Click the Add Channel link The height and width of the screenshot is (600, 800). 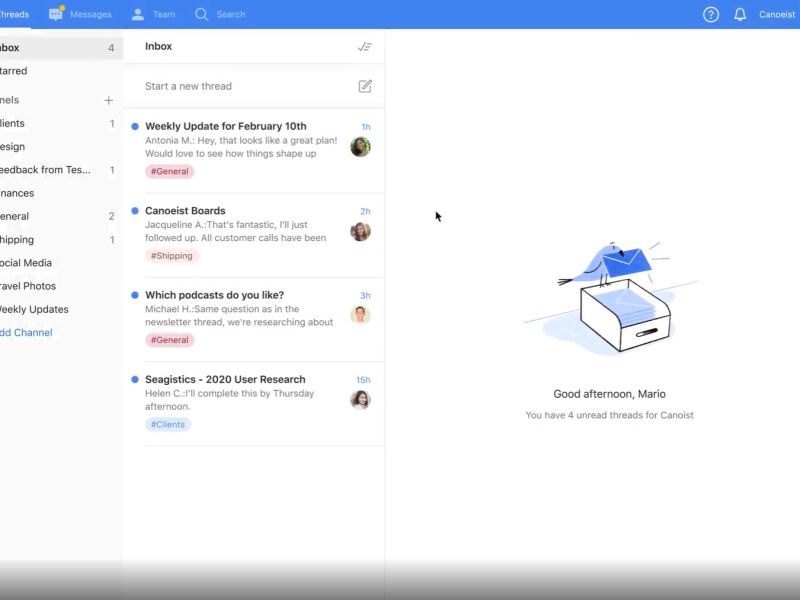tap(26, 333)
